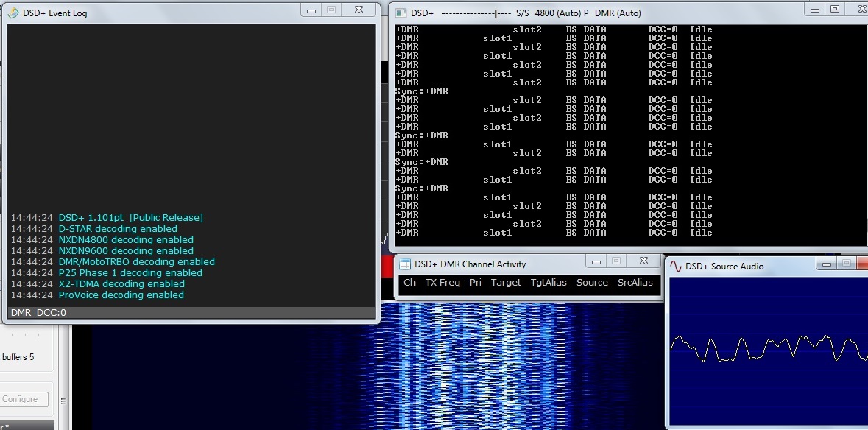This screenshot has width=868, height=430.
Task: Click the DSD+ console window title icon
Action: pyautogui.click(x=401, y=13)
